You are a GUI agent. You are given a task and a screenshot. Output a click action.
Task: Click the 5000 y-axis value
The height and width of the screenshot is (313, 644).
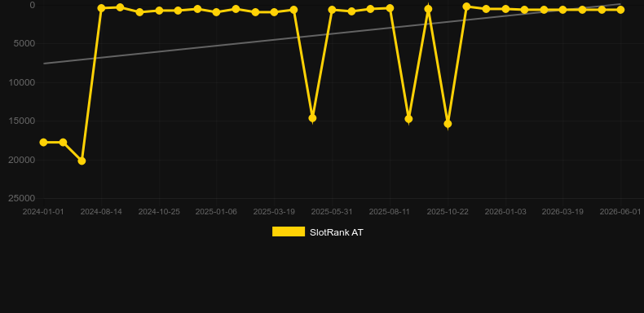pos(24,43)
